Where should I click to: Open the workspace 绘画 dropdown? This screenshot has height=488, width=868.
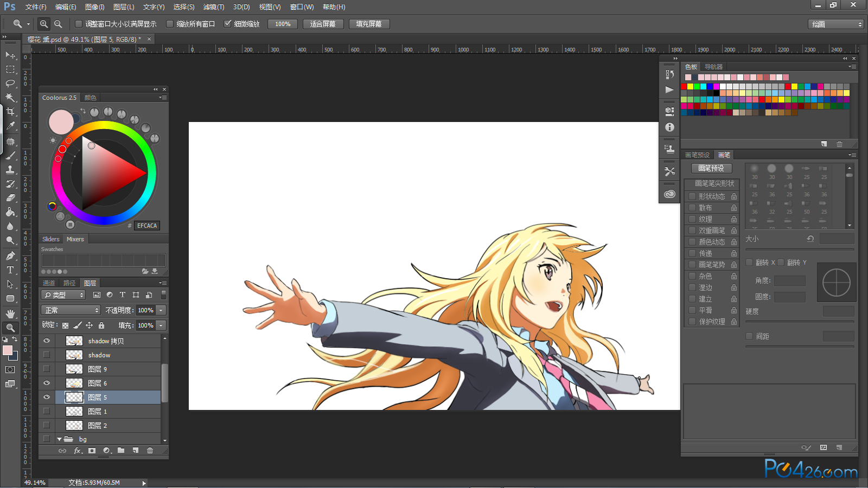coord(836,24)
